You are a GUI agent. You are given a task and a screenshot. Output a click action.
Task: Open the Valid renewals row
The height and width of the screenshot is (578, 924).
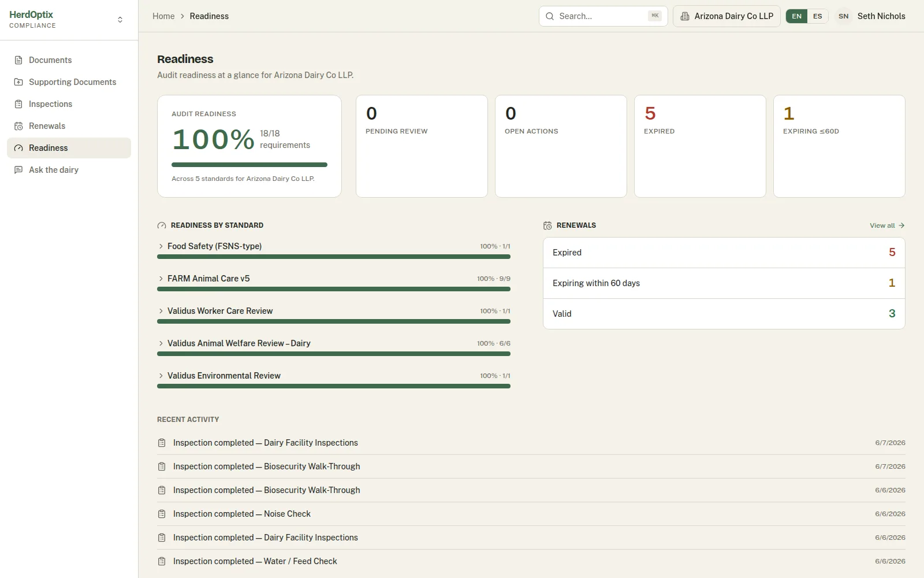click(x=724, y=314)
